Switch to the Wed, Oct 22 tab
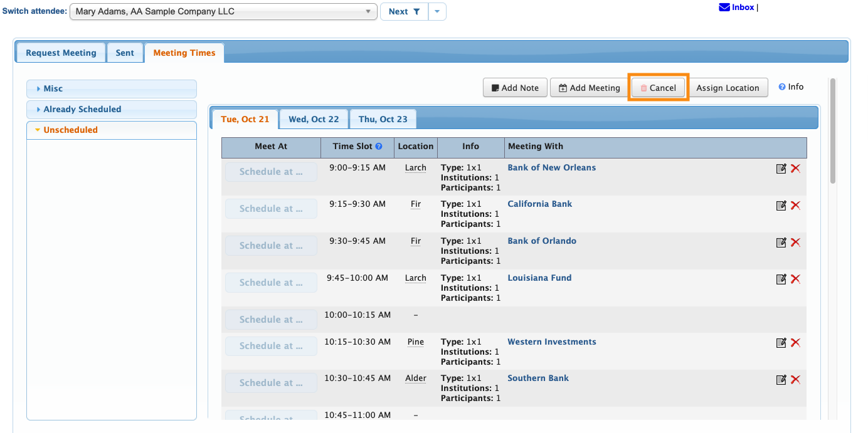The width and height of the screenshot is (868, 433). click(314, 119)
